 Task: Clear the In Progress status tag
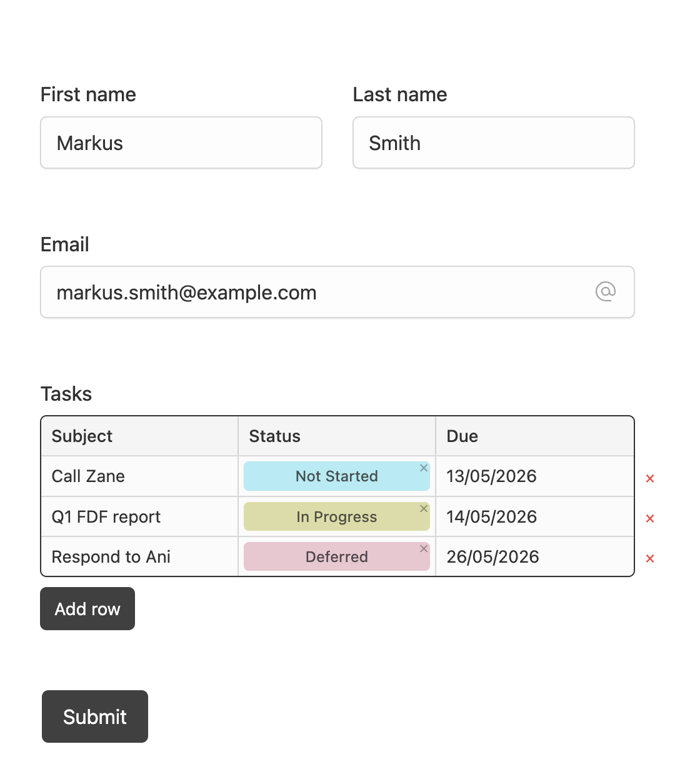424,508
